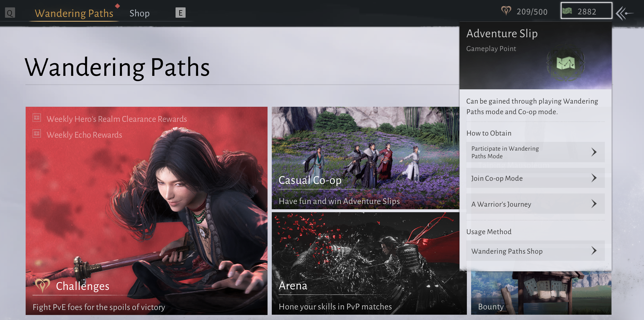Image resolution: width=644 pixels, height=320 pixels.
Task: Open the Casual Co-op mode card
Action: pos(365,158)
